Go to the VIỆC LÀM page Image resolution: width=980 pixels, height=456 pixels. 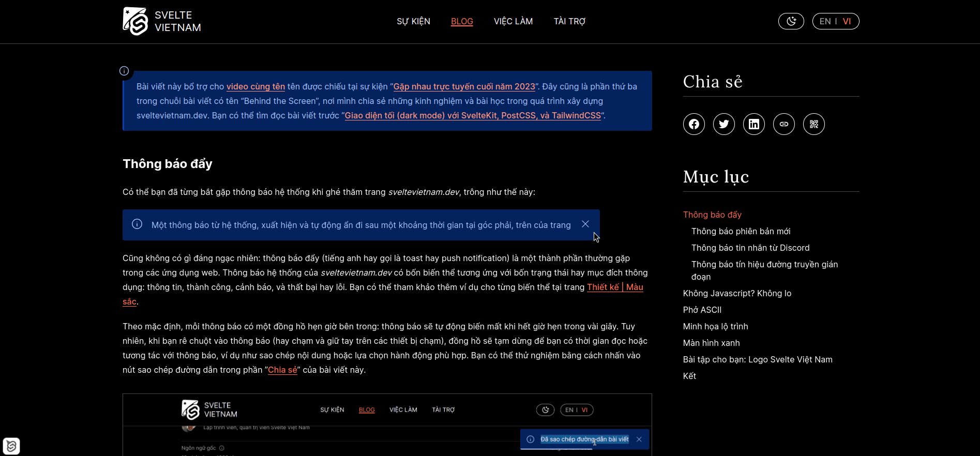point(513,21)
